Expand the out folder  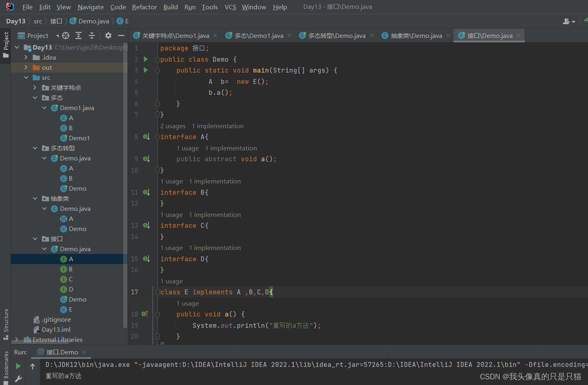pos(26,67)
